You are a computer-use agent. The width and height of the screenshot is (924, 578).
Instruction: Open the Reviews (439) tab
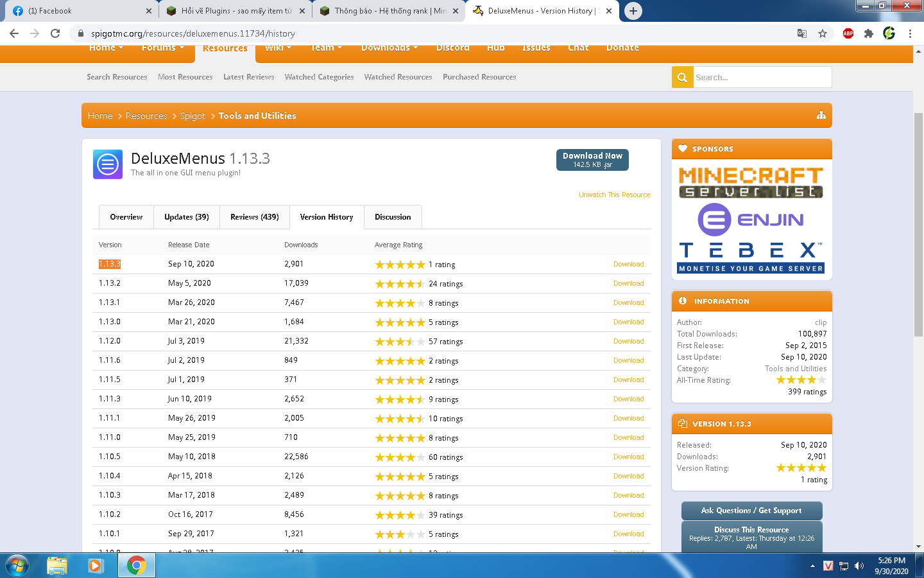pyautogui.click(x=254, y=217)
